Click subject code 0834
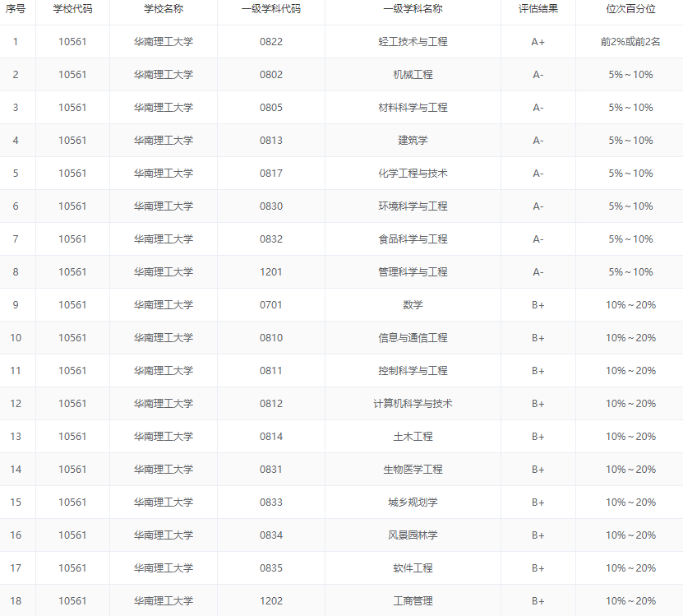This screenshot has width=683, height=616. tap(271, 535)
